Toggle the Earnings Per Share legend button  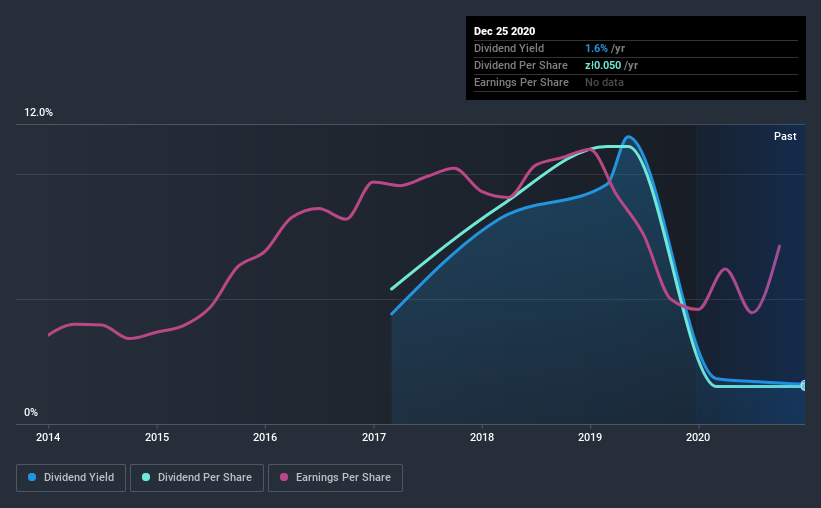335,478
